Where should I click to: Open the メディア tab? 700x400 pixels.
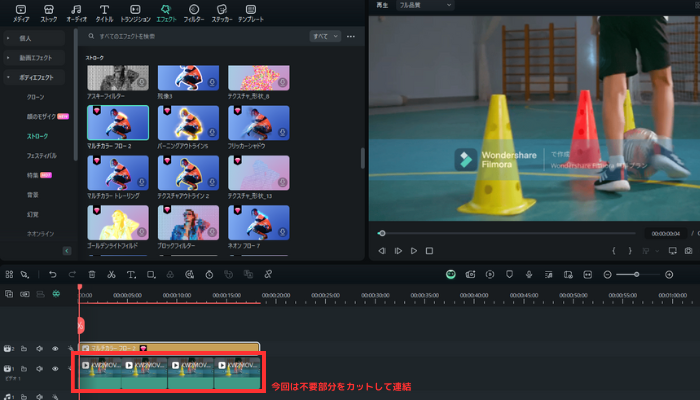click(21, 13)
